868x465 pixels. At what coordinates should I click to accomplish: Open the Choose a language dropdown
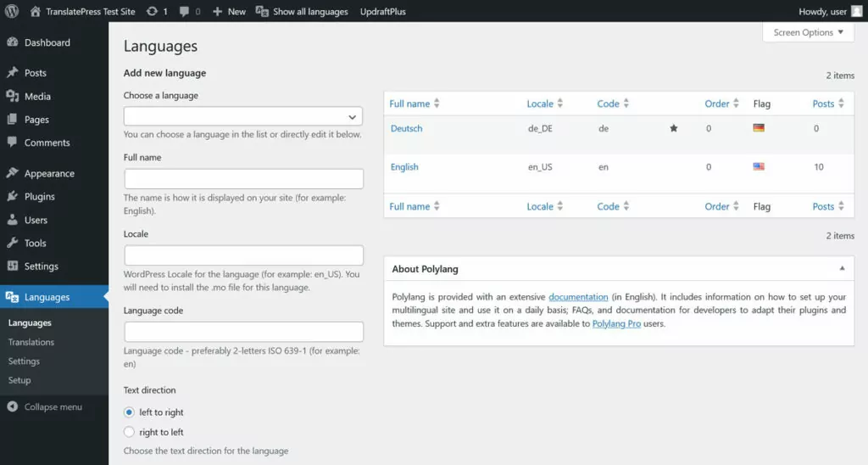point(243,116)
